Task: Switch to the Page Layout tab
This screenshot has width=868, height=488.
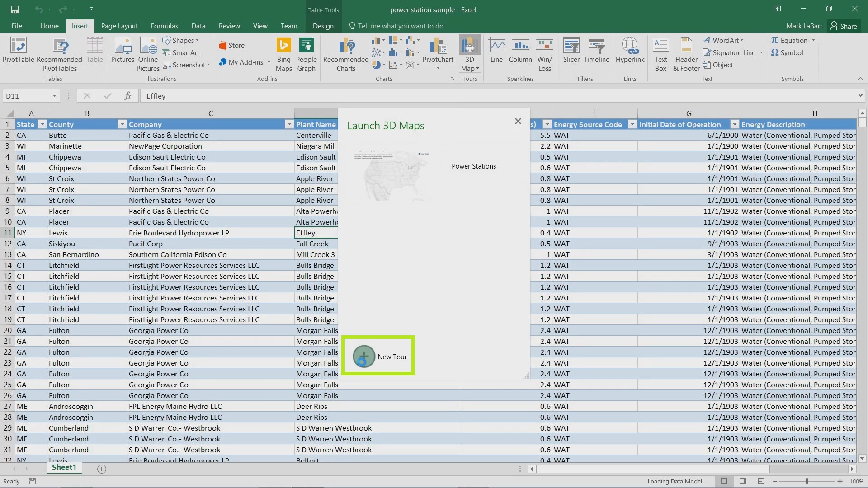Action: 119,26
